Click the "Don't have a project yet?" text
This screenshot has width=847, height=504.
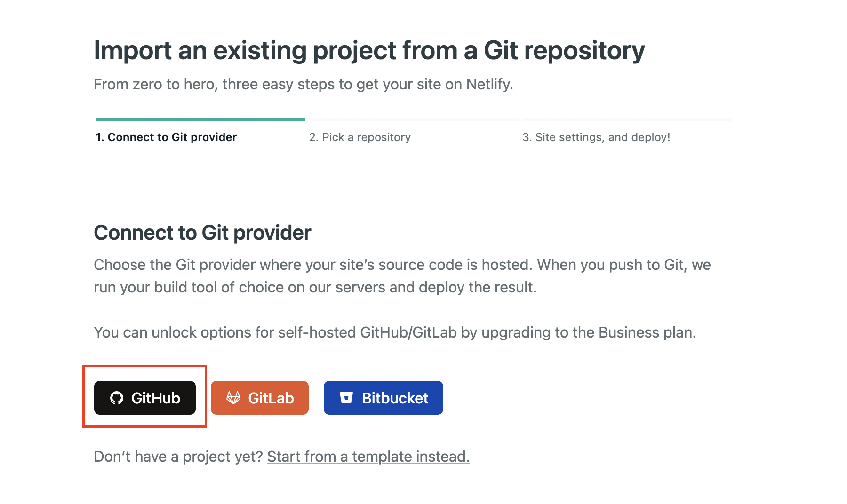[x=178, y=457]
